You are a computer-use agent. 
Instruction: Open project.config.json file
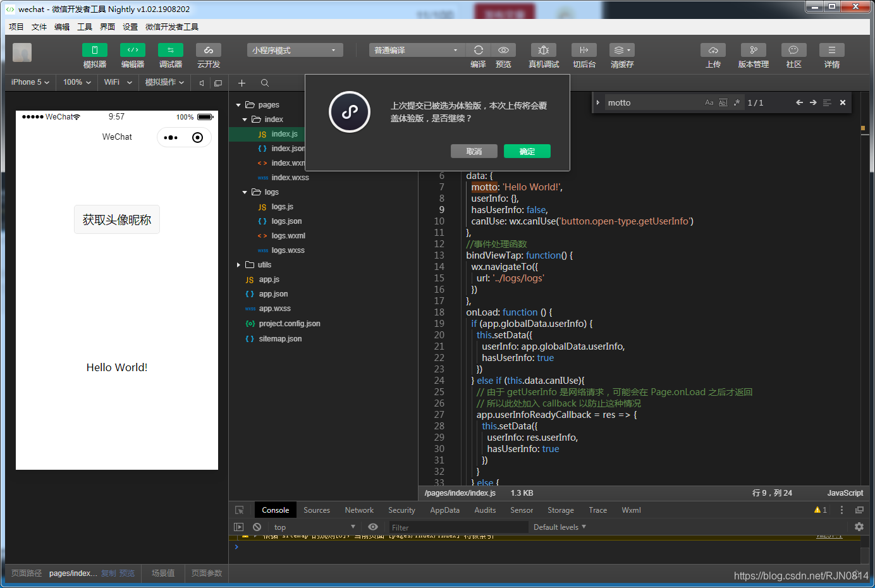tap(290, 324)
